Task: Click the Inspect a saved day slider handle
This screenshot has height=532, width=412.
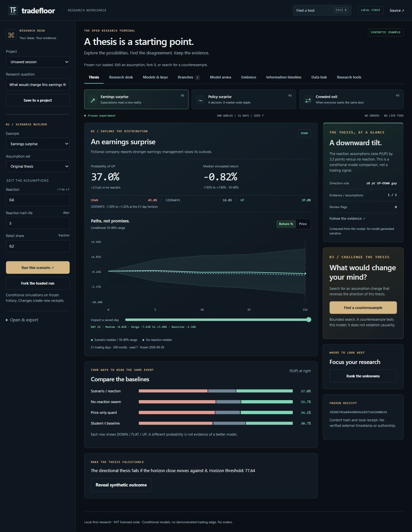Action: click(x=309, y=320)
